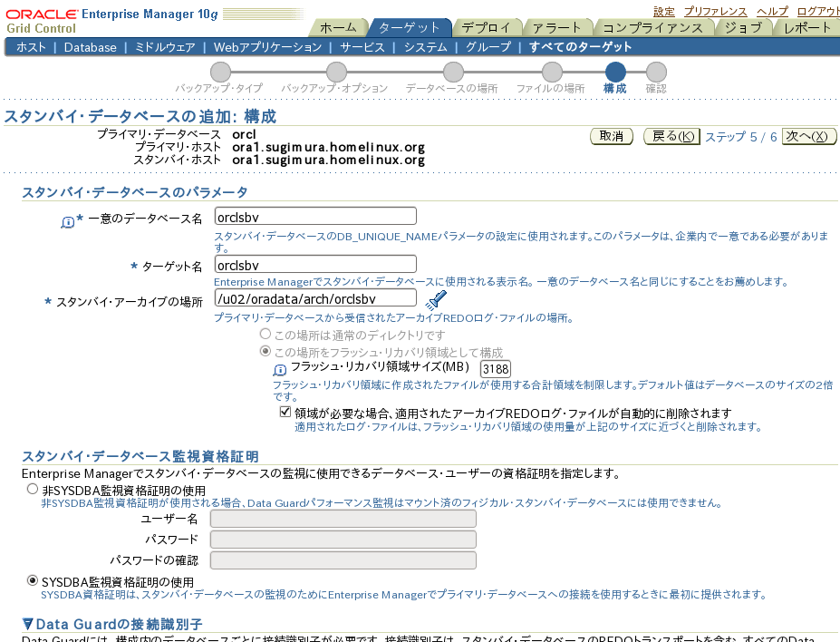
Task: Select この場所をフラッシュ・リカバリ領域として構成 radio button
Action: click(266, 351)
